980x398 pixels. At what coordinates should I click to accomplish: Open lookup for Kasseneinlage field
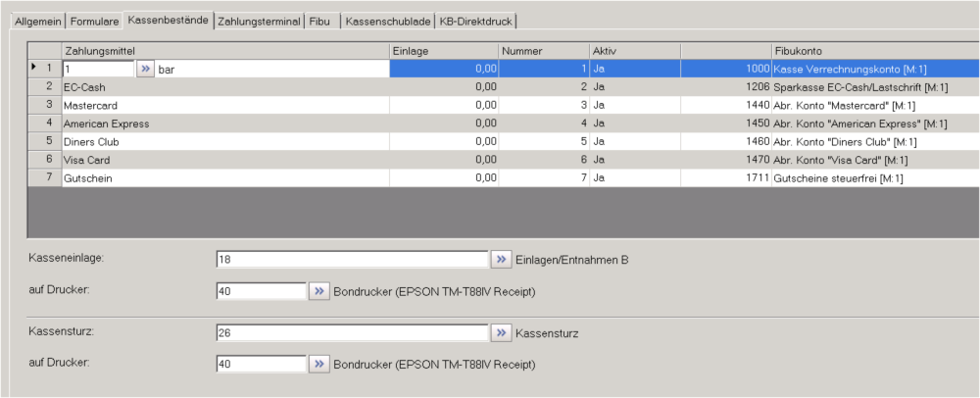(501, 259)
